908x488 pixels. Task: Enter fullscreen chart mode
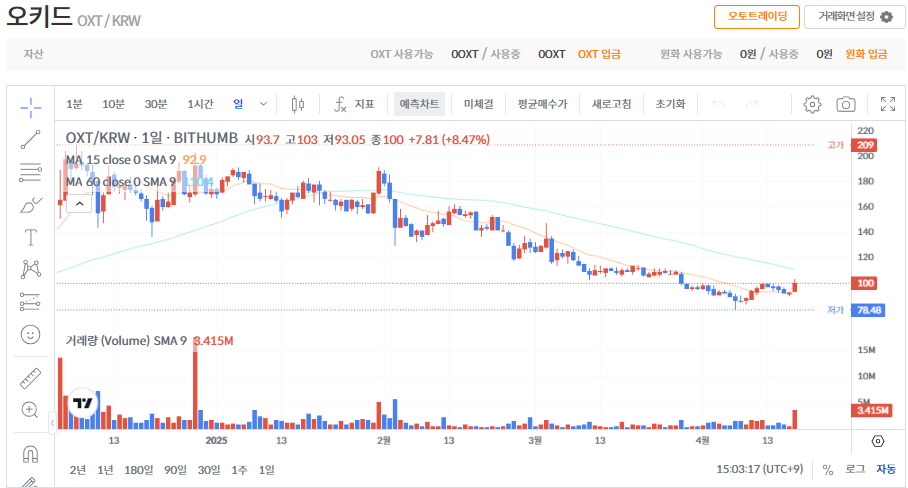click(x=888, y=104)
